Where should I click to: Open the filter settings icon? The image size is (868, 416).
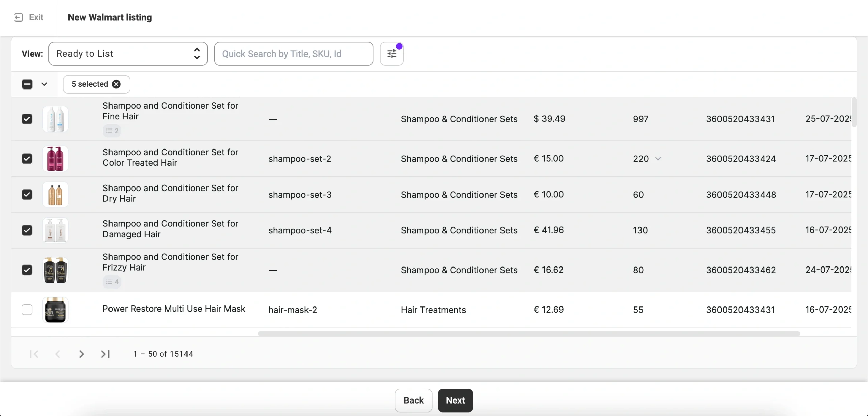pyautogui.click(x=392, y=54)
